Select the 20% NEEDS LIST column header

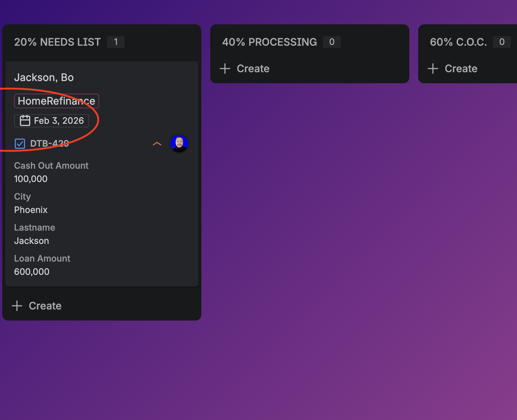click(x=57, y=42)
